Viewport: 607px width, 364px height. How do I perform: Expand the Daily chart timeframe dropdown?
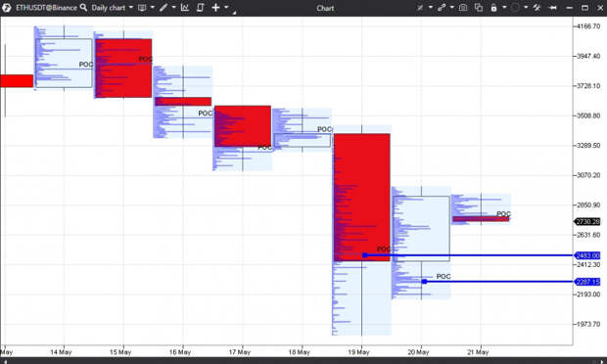click(131, 8)
